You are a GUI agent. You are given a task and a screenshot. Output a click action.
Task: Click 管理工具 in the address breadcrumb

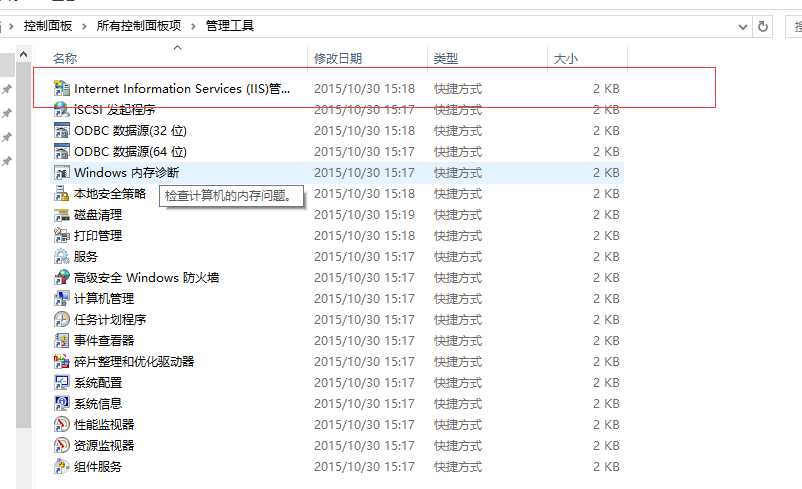tap(230, 26)
